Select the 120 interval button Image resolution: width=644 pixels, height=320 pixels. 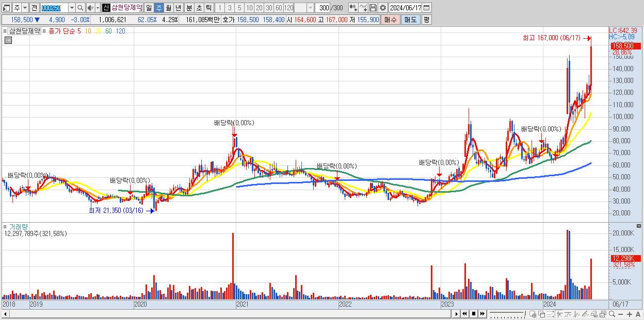[288, 8]
